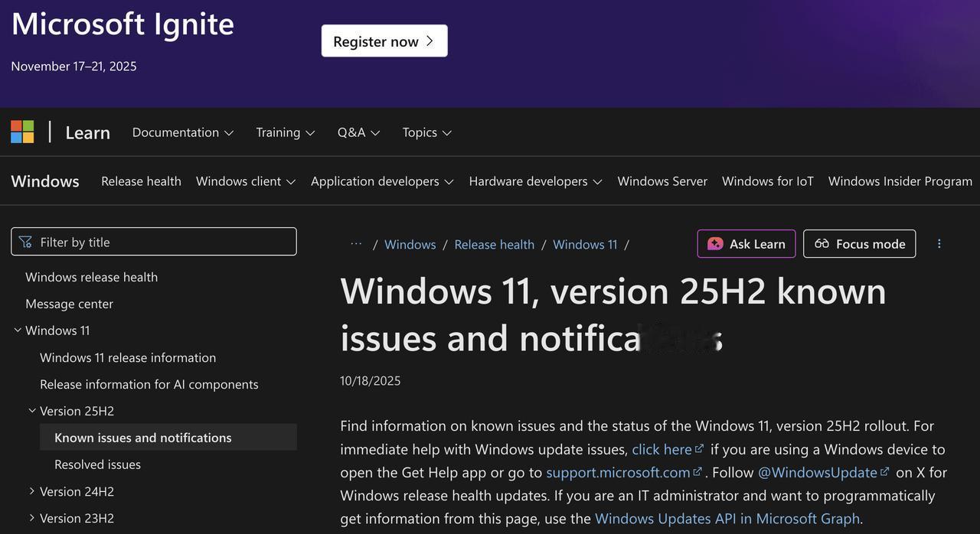
Task: Expand the Version 24H2 tree node
Action: [x=32, y=491]
